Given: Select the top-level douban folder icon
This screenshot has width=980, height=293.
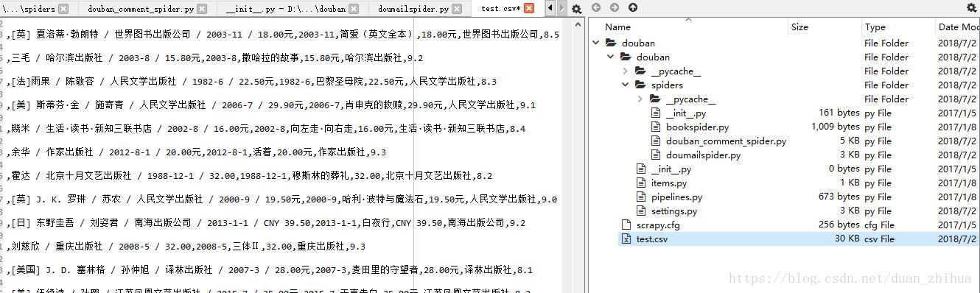Looking at the screenshot, I should tap(611, 43).
